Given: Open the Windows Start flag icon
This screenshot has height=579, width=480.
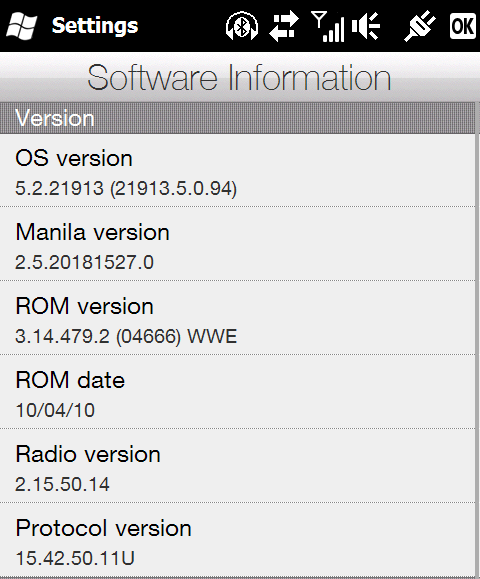Looking at the screenshot, I should [x=22, y=25].
